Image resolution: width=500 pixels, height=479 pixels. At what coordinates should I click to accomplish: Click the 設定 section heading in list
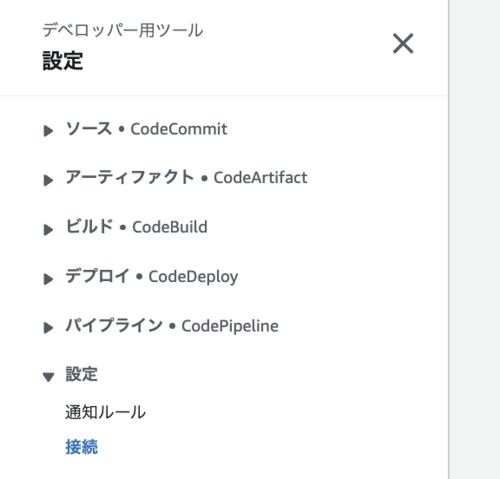click(81, 374)
